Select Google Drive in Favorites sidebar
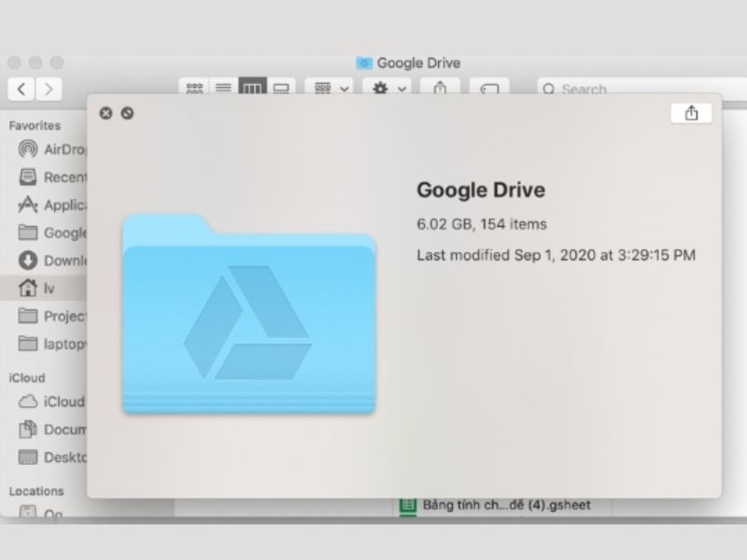Screen dimensions: 747x560 click(x=51, y=232)
